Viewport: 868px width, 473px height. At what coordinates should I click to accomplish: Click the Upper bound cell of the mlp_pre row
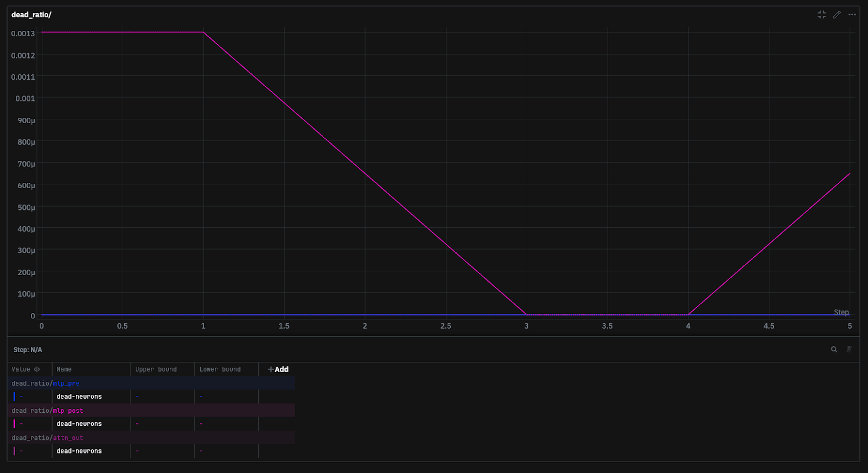pos(163,397)
